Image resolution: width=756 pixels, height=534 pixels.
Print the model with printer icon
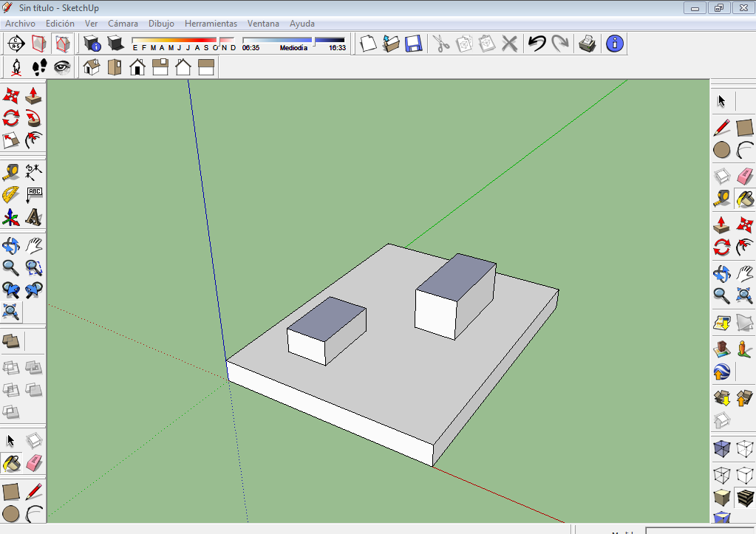click(588, 44)
